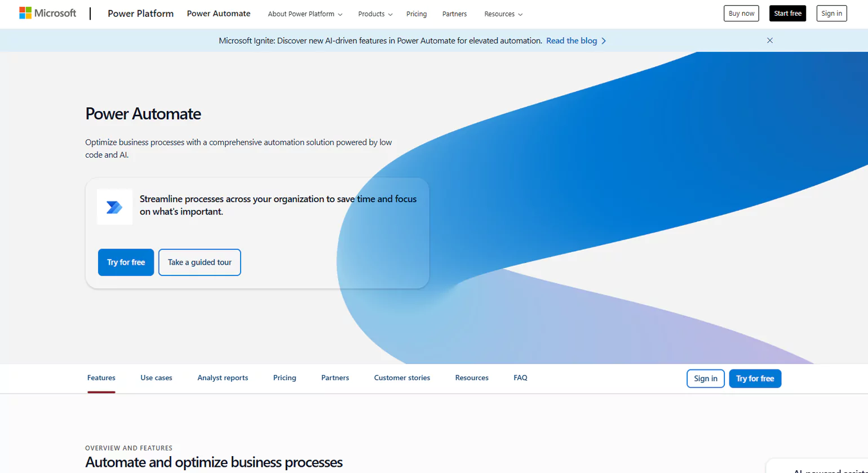Open the Read the blog link
868x473 pixels.
pyautogui.click(x=571, y=41)
